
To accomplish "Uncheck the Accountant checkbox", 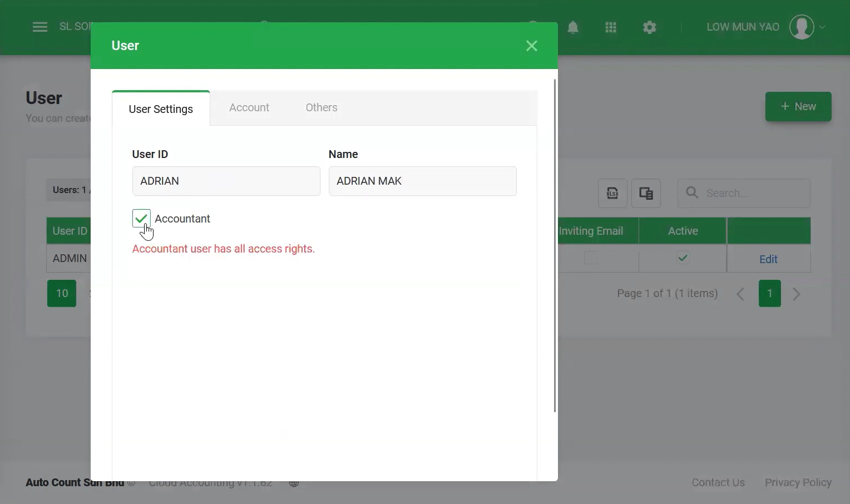I will [x=141, y=219].
